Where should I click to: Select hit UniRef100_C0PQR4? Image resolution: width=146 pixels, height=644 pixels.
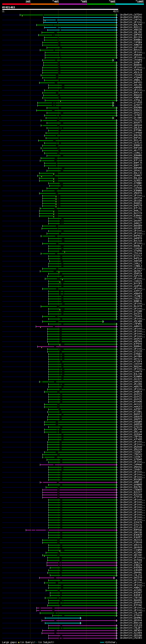[x=131, y=42]
